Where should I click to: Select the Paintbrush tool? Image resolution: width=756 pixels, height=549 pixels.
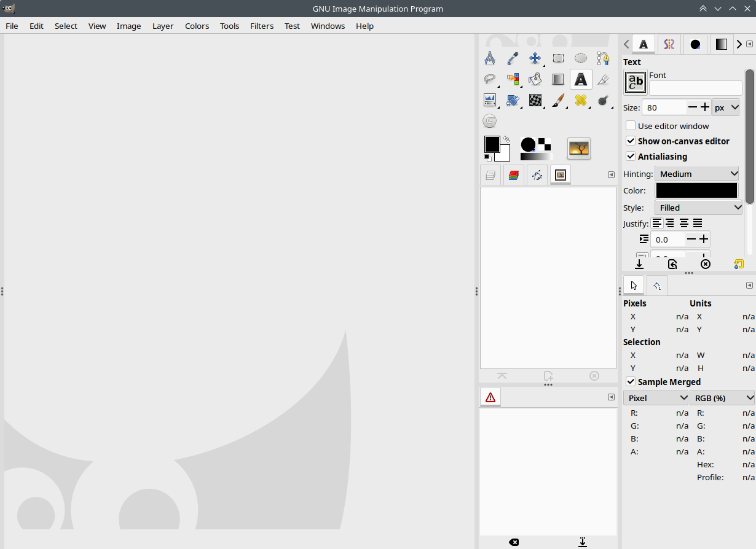point(558,100)
